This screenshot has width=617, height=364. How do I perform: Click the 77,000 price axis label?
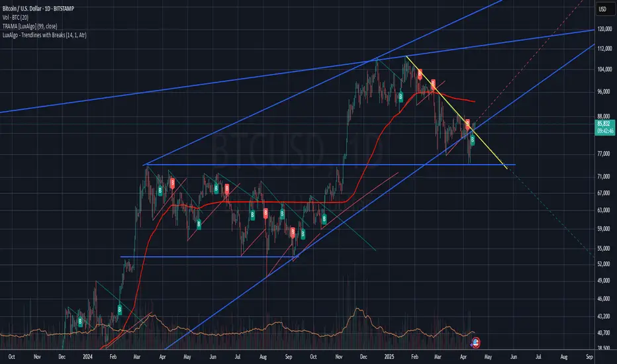[603, 154]
